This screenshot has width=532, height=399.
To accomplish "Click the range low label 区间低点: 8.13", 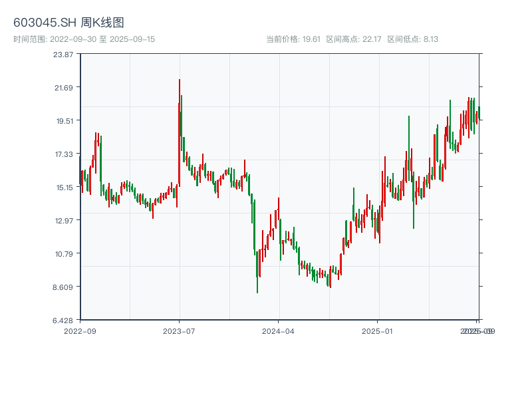I will [x=412, y=39].
